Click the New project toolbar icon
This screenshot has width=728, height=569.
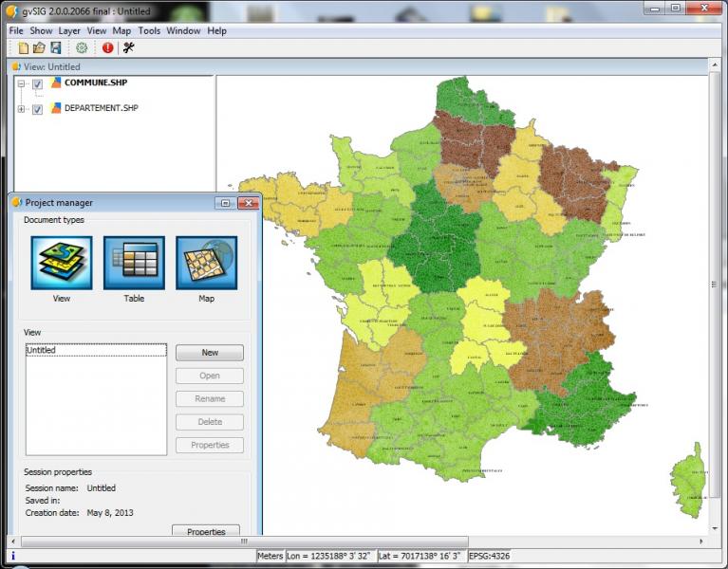coord(23,47)
